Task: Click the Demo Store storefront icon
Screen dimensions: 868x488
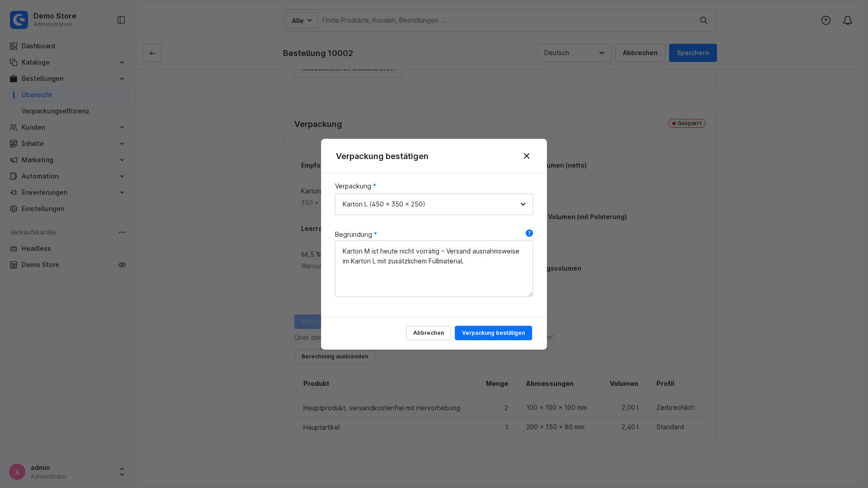Action: click(14, 265)
